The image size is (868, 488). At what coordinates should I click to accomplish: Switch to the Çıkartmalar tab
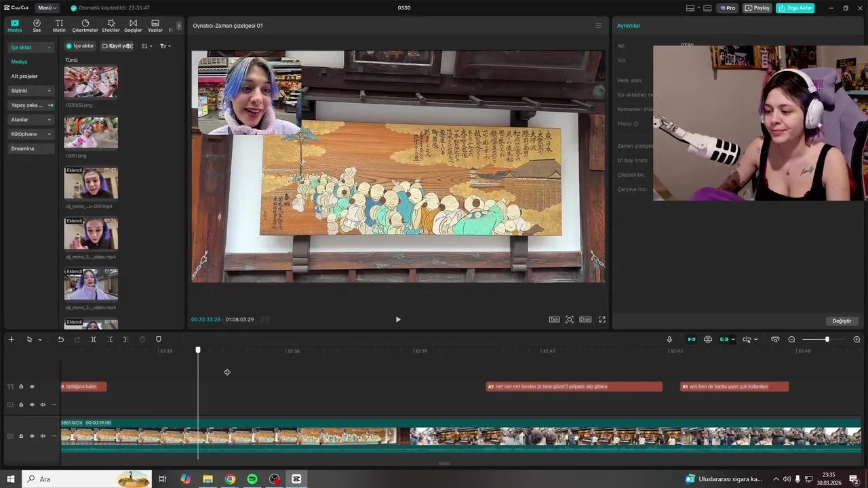coord(85,26)
